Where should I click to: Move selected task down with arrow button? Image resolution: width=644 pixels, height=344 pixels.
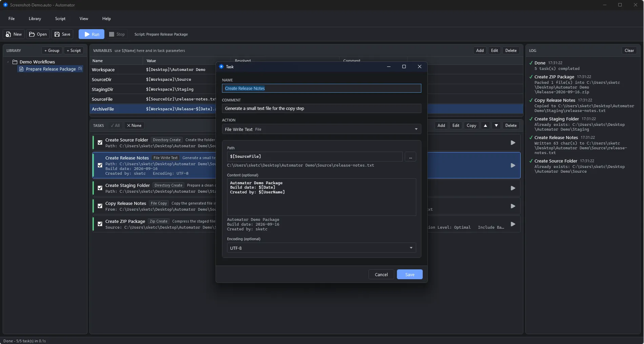[496, 126]
